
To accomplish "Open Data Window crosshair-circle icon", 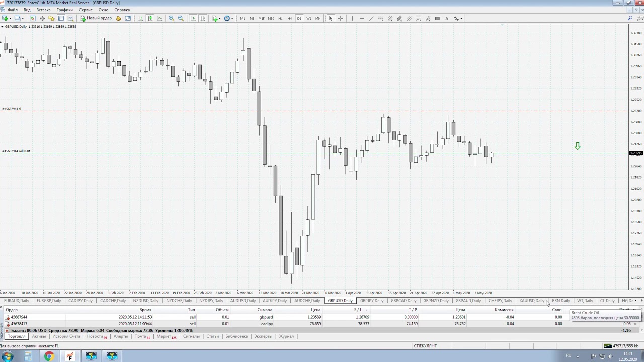I will [42, 18].
